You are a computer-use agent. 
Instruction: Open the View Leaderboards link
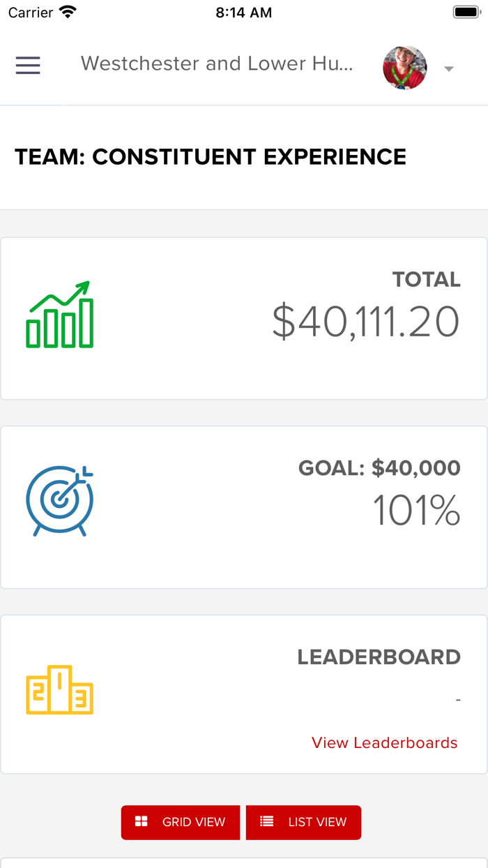coord(385,743)
